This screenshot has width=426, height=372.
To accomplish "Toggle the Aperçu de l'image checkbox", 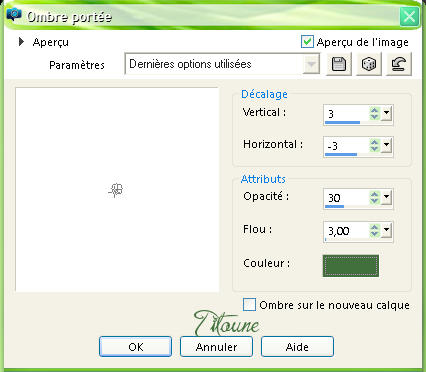I will point(307,42).
